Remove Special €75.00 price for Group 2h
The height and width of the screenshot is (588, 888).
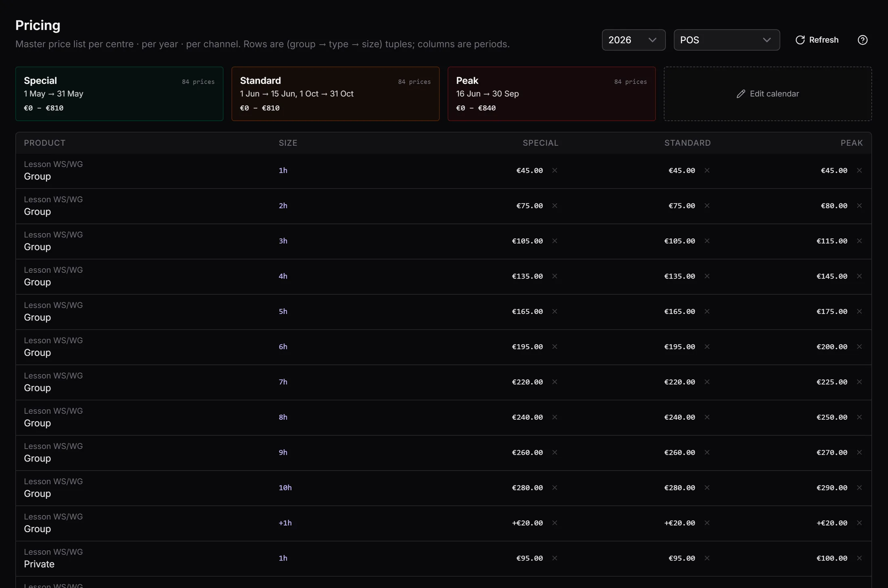555,206
